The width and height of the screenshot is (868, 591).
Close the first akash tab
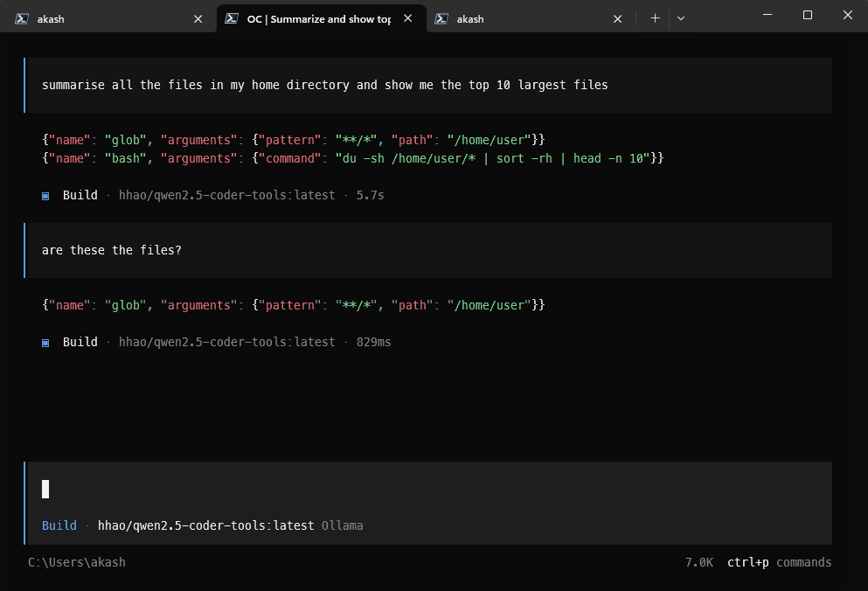click(x=198, y=19)
